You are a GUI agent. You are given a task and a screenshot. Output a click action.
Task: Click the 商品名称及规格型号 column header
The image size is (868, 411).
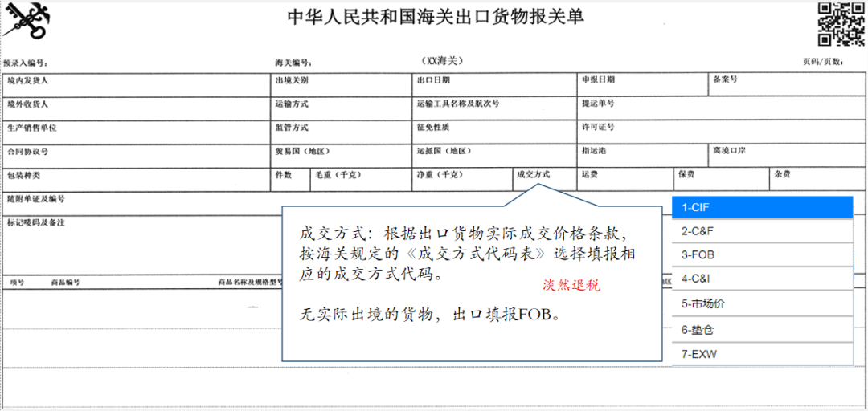252,282
